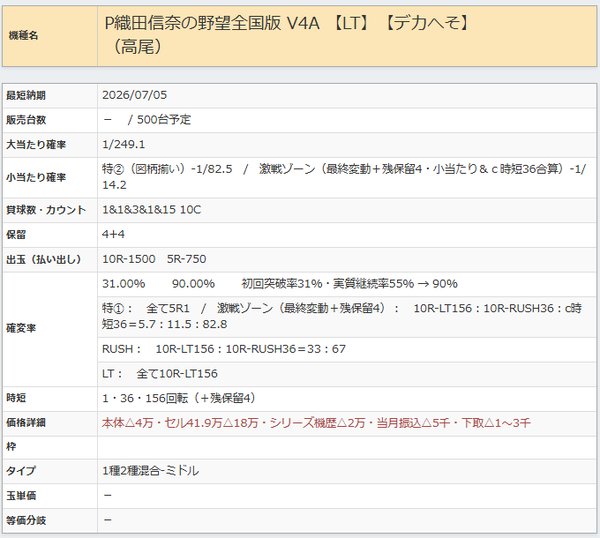This screenshot has height=538, width=600.
Task: Click the '小当たり確率' row label
Action: coord(36,177)
